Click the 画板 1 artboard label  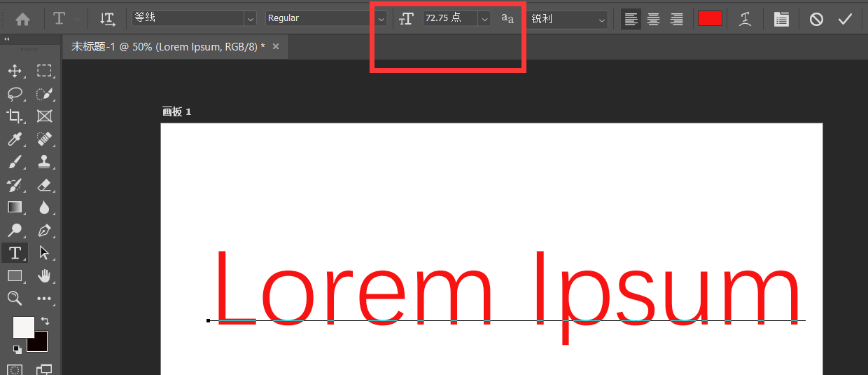(176, 111)
